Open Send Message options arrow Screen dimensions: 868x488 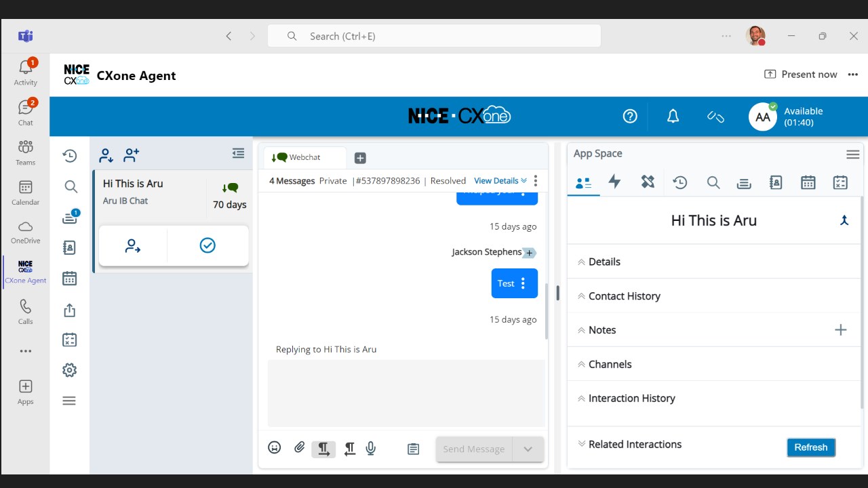click(x=528, y=449)
